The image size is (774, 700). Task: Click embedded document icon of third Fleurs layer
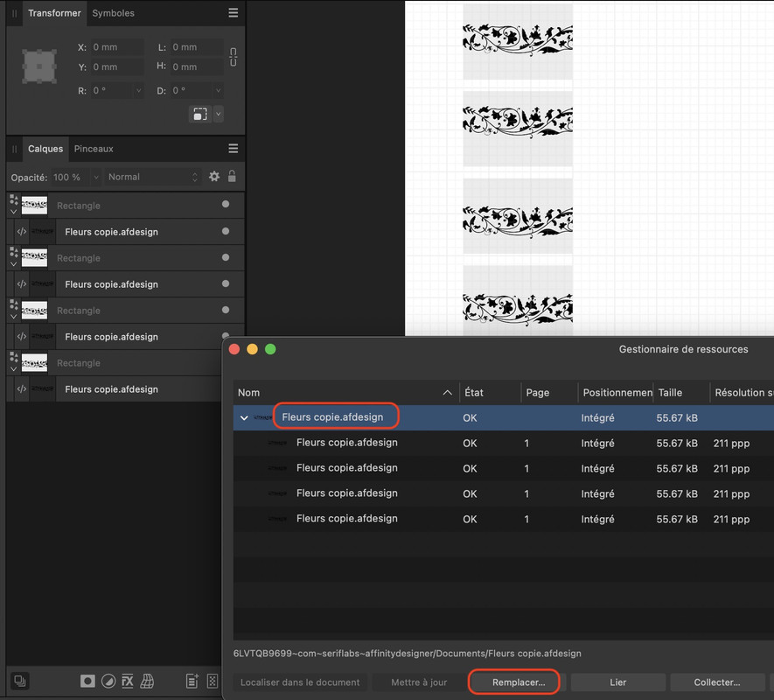coord(21,336)
